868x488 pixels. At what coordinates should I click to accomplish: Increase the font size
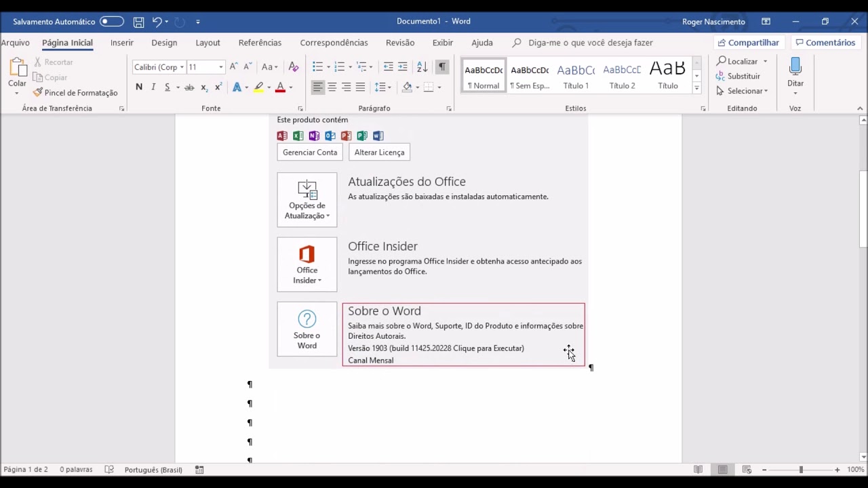click(x=233, y=67)
